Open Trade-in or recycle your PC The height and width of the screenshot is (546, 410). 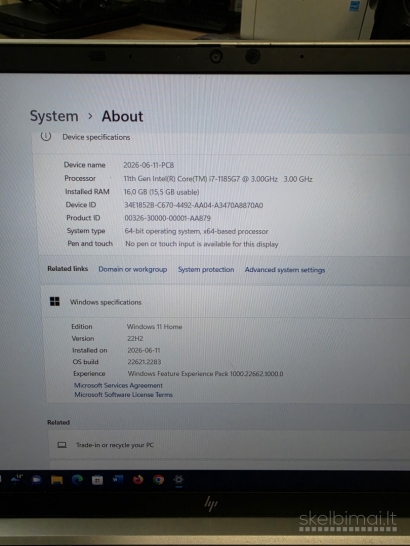(228, 445)
